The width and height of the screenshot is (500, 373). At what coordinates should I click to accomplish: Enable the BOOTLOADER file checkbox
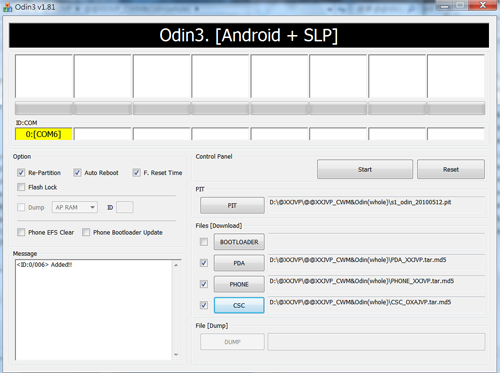click(204, 242)
